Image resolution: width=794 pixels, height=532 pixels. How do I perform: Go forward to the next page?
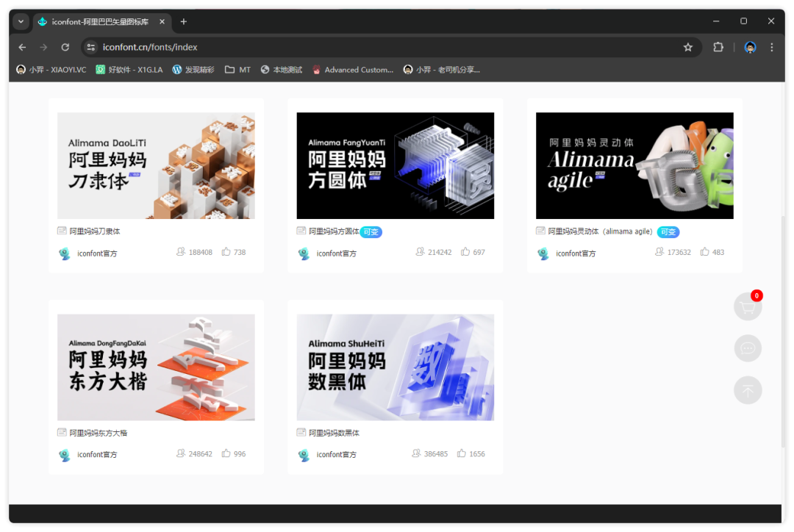(x=43, y=47)
